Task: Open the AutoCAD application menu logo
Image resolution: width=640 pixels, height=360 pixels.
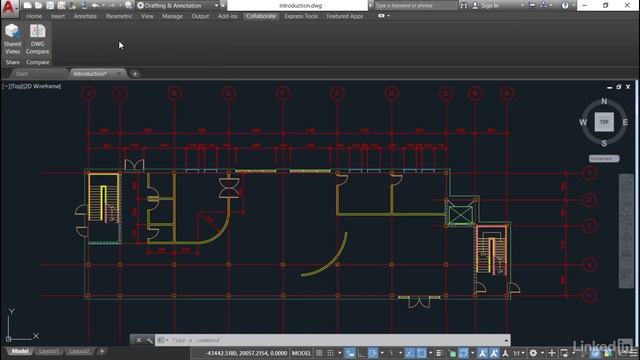Action: pos(9,8)
